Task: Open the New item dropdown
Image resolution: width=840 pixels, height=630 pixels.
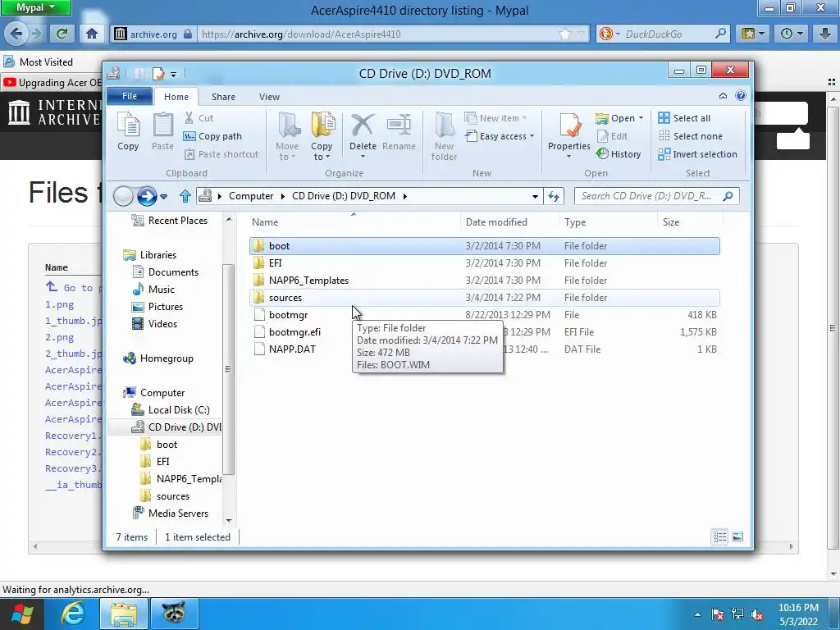Action: point(495,118)
